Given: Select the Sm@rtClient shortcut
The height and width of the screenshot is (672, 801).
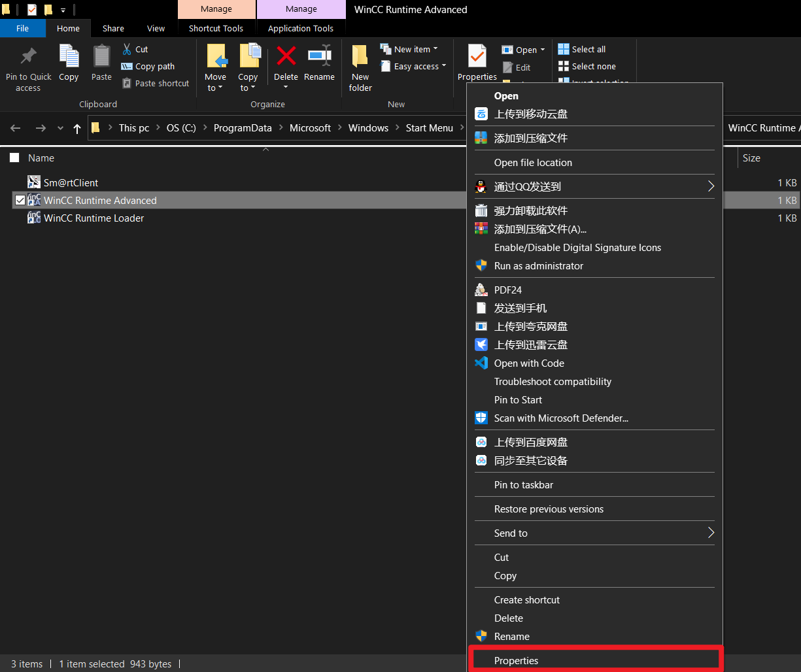Looking at the screenshot, I should click(x=71, y=182).
